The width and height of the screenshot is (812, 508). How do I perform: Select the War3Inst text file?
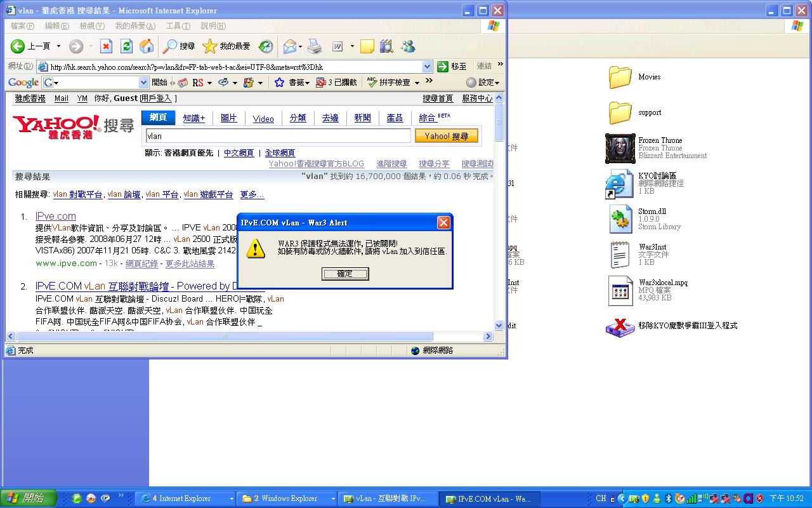point(620,255)
